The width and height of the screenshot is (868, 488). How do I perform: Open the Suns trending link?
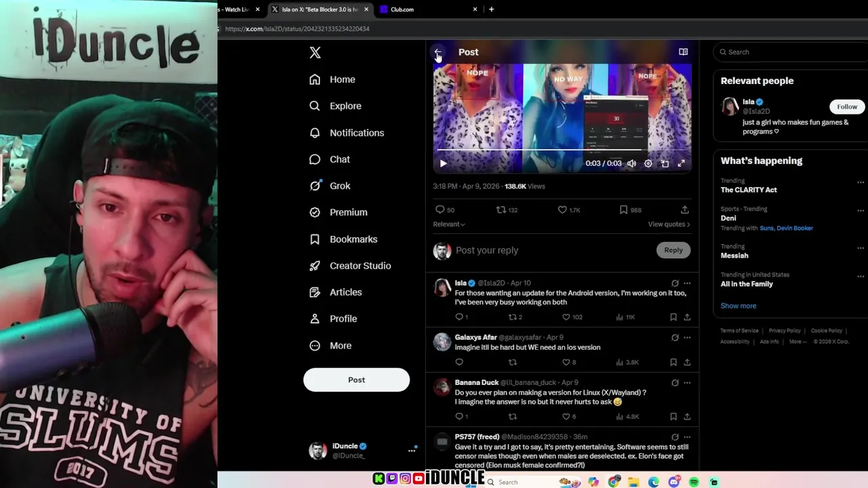(767, 228)
